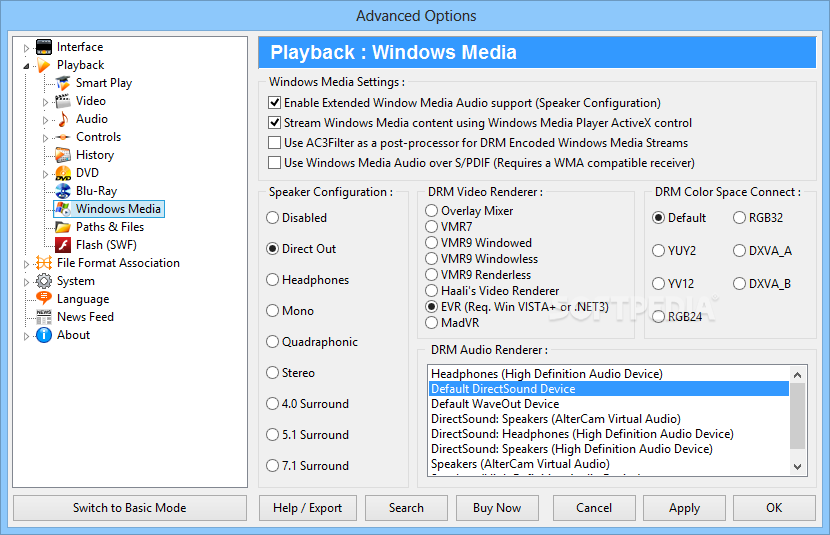Click the Smart Play graduation cap icon

[63, 83]
